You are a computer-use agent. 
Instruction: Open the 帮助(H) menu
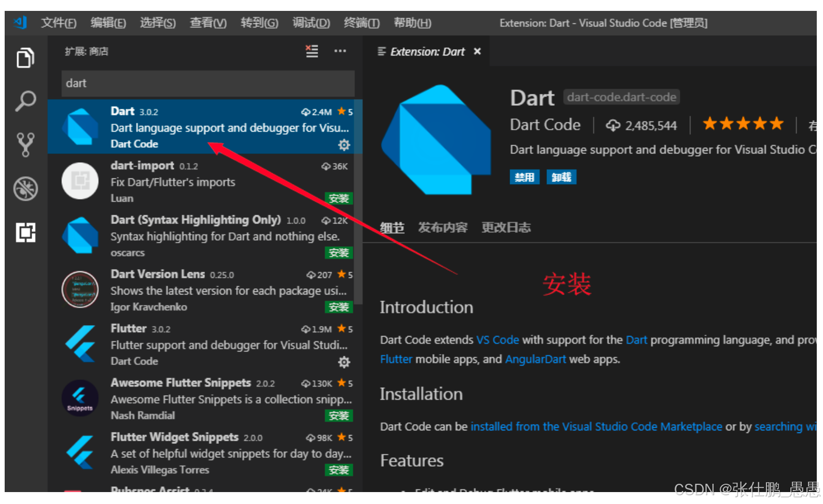[x=413, y=23]
